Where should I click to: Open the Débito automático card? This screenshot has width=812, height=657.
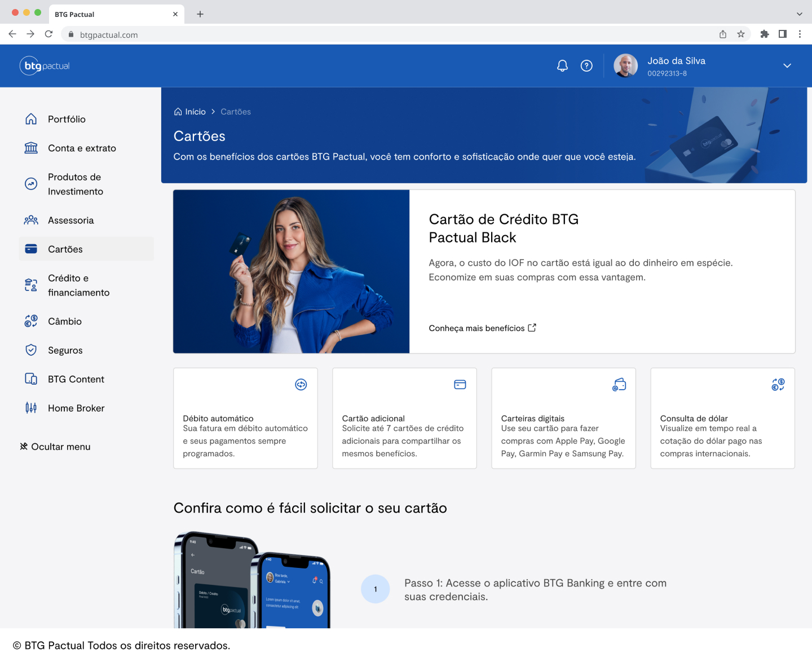pyautogui.click(x=245, y=418)
